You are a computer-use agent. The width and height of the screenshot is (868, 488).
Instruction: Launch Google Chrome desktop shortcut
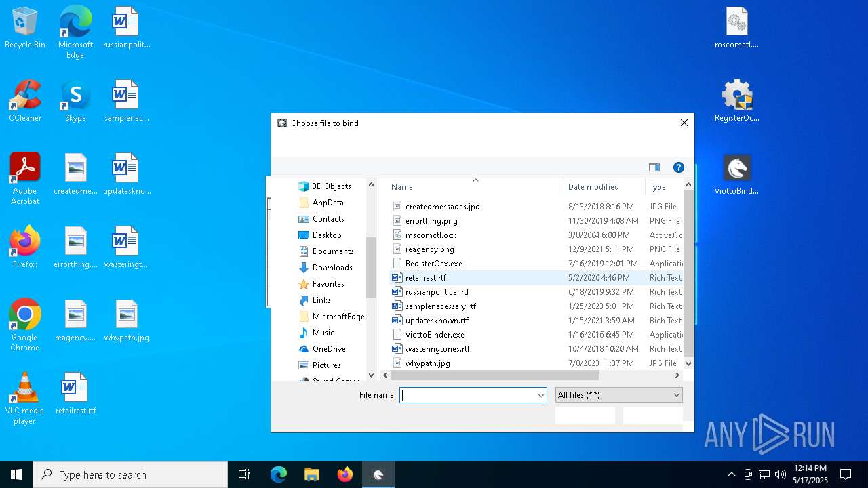tap(25, 325)
